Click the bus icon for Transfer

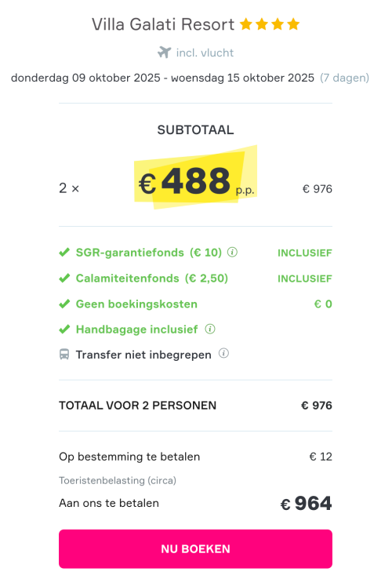[64, 355]
